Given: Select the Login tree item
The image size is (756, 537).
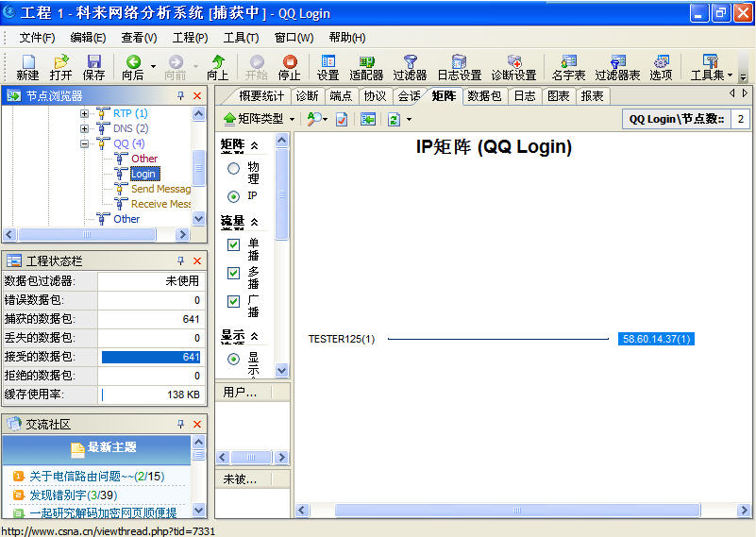Looking at the screenshot, I should point(144,174).
